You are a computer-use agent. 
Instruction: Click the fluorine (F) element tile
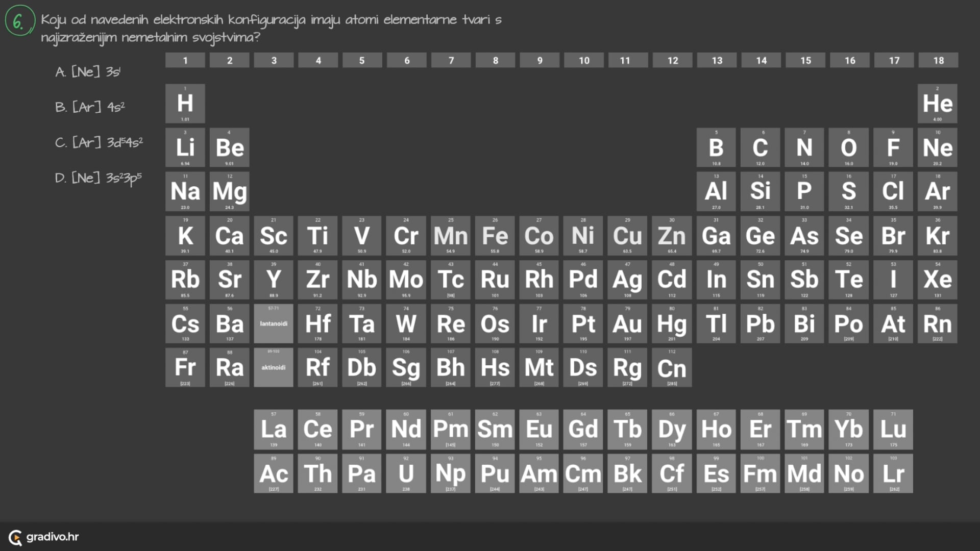pyautogui.click(x=893, y=147)
